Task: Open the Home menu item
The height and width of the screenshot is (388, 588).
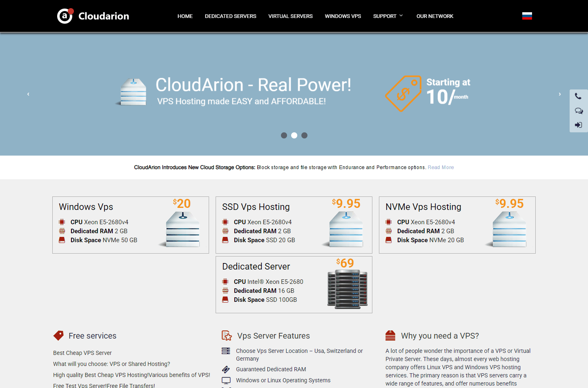Action: [x=185, y=16]
